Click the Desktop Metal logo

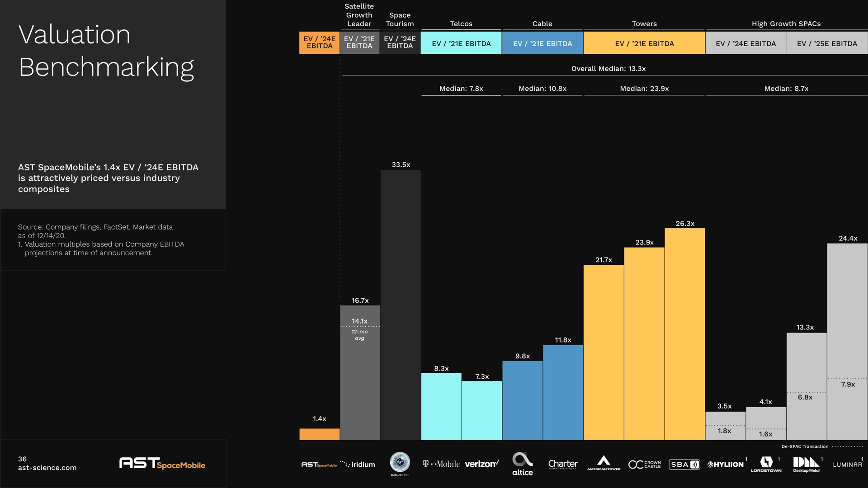807,465
